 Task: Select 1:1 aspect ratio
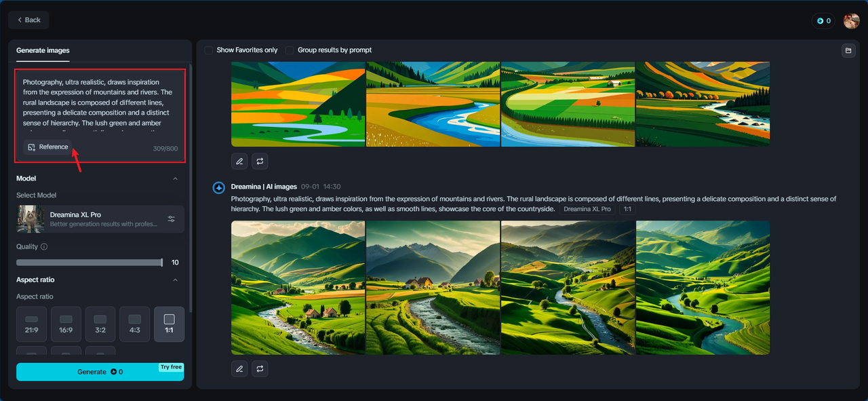click(169, 324)
